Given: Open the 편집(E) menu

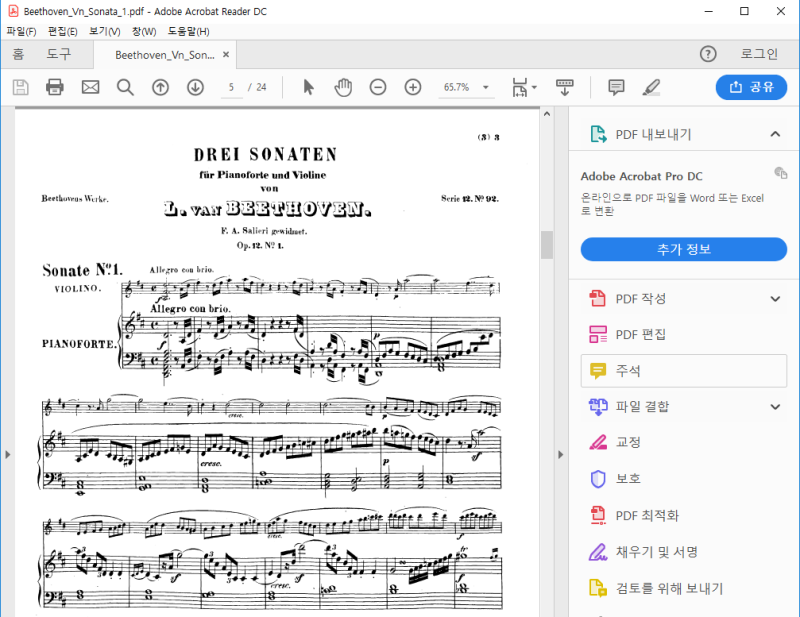Looking at the screenshot, I should click(x=62, y=31).
